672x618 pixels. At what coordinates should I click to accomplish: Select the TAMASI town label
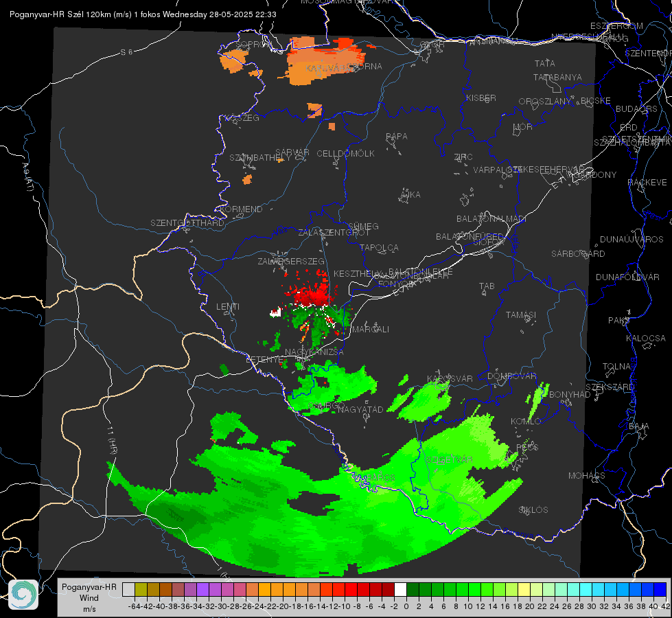(x=521, y=314)
